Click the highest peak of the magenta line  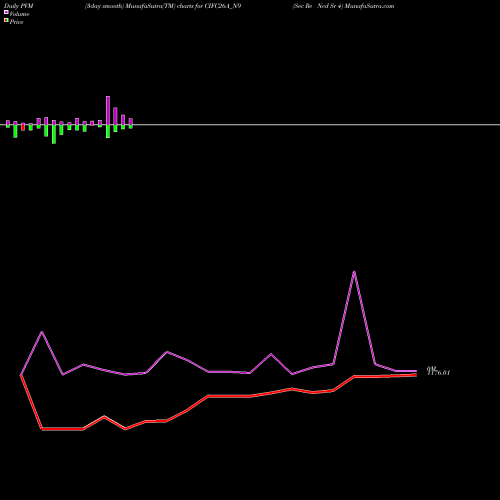tap(354, 272)
